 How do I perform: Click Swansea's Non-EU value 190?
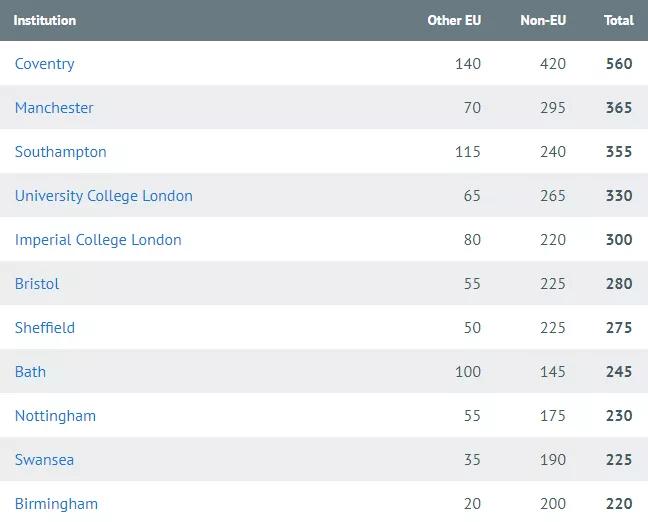pos(552,460)
